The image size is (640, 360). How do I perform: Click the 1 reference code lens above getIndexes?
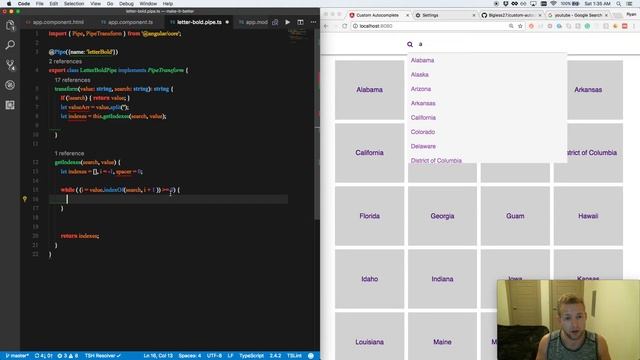point(69,153)
